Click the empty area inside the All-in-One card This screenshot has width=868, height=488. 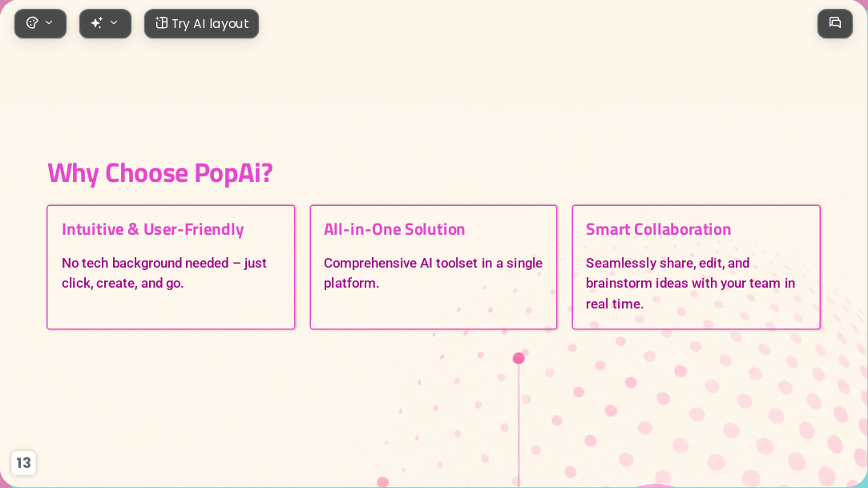click(x=434, y=310)
